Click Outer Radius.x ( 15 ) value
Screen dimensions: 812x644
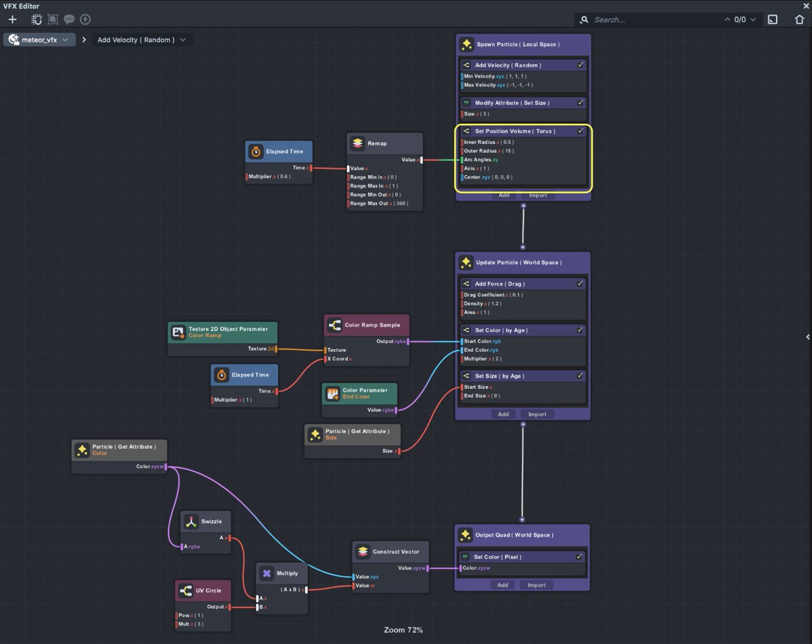[490, 151]
